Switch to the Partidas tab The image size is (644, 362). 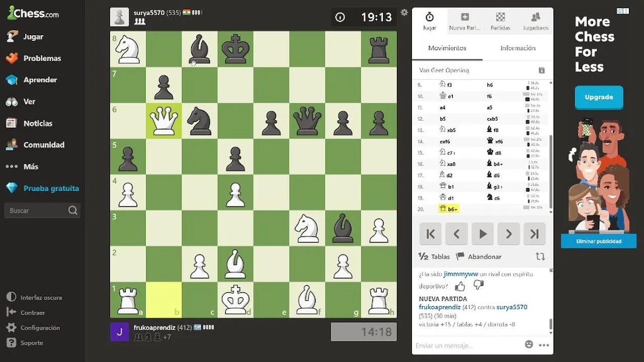click(500, 22)
